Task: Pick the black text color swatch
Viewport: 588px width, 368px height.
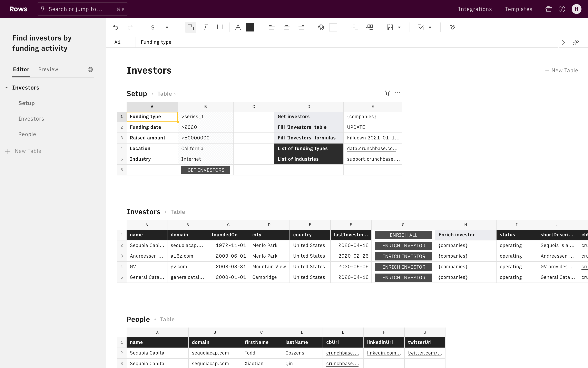Action: 250,28
